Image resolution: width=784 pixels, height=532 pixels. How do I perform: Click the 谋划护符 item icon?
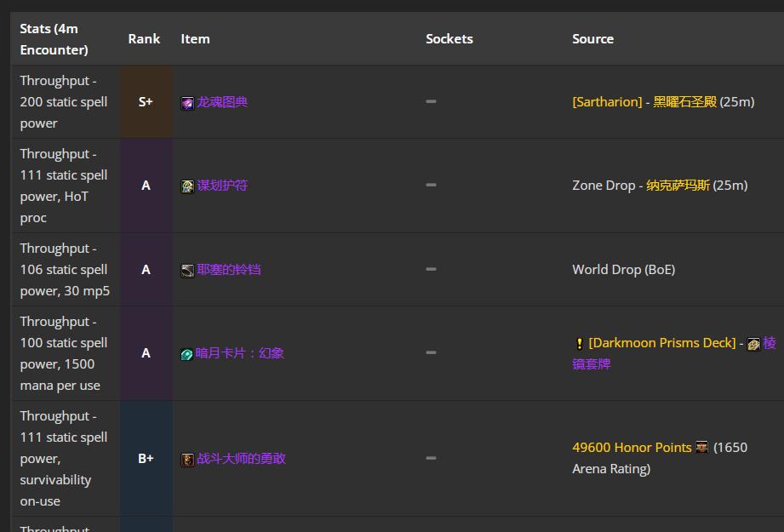(x=187, y=186)
